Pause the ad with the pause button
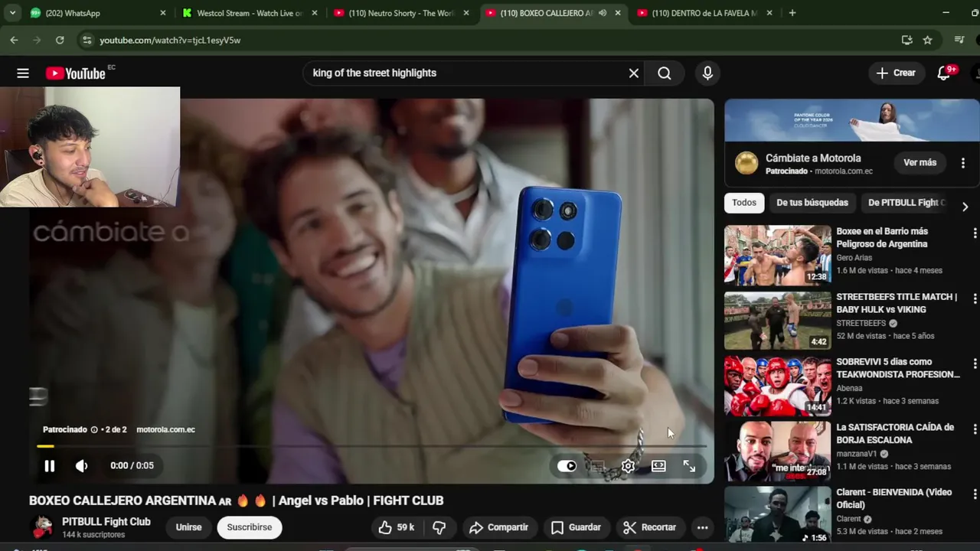 49,465
